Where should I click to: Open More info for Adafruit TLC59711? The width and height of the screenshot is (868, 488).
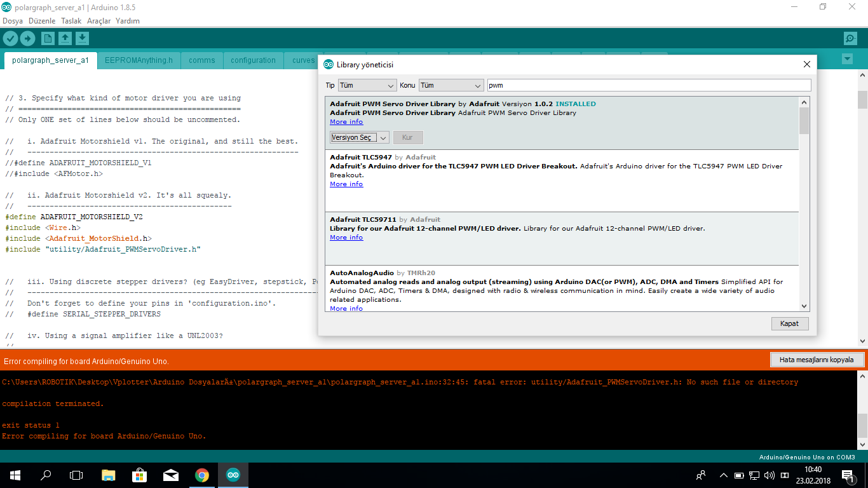[346, 238]
